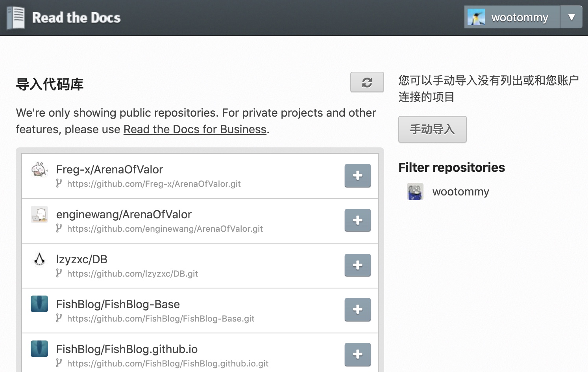588x372 pixels.
Task: Click the Freg-x/ArenaOfValor.git URL
Action: (154, 184)
